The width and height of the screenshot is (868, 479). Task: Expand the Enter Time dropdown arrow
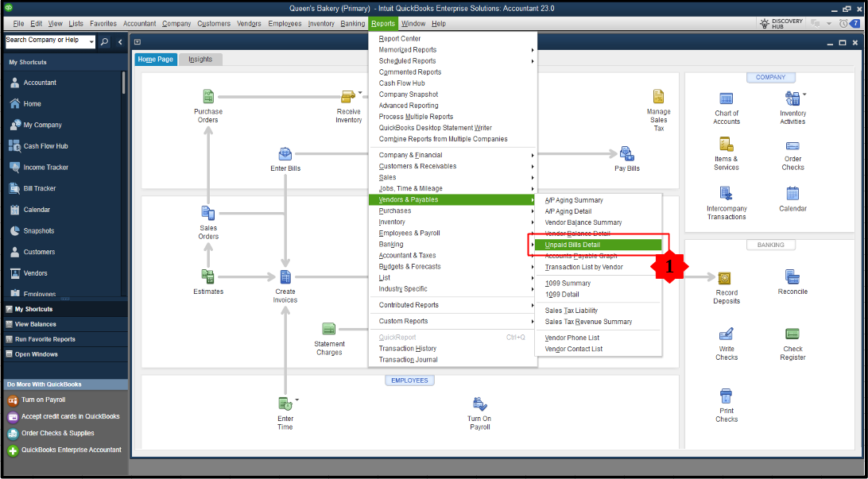coord(297,400)
